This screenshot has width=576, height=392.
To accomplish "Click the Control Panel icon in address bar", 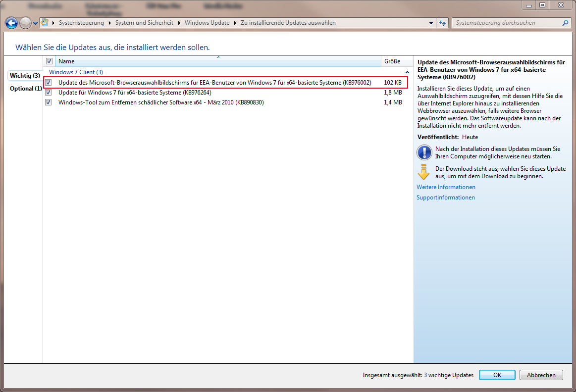I will point(45,22).
